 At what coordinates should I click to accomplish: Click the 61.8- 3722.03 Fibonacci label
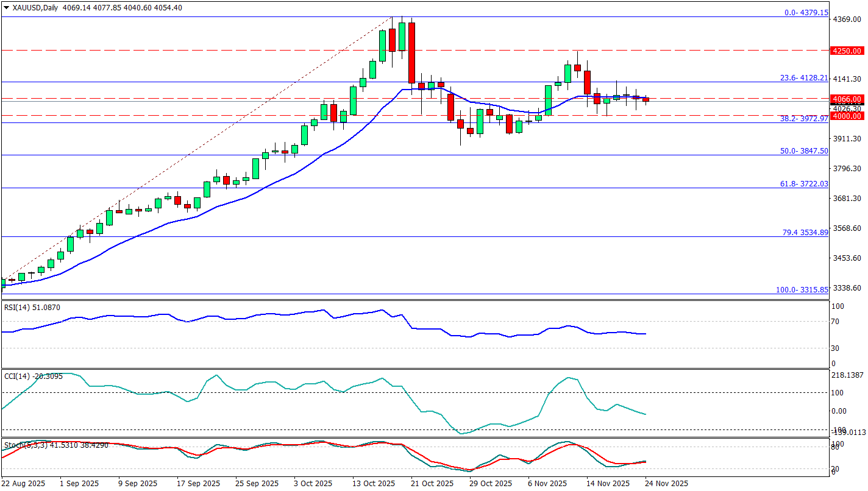click(805, 183)
